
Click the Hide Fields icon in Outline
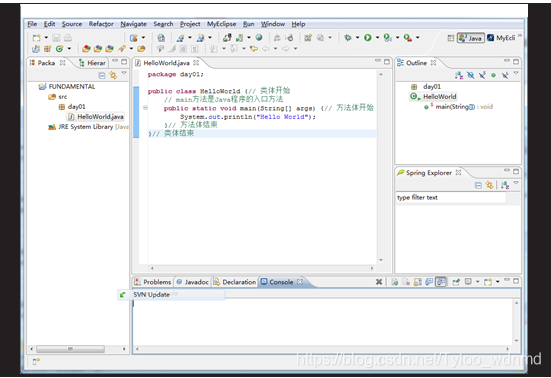point(471,75)
